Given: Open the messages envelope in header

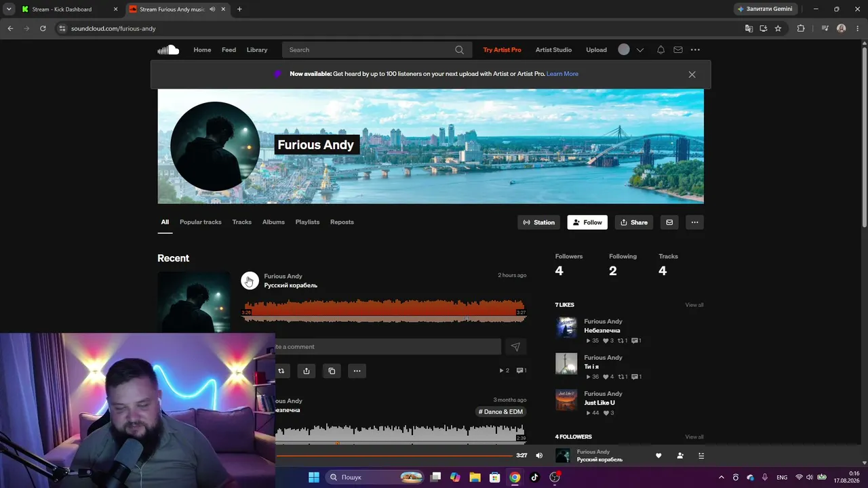Looking at the screenshot, I should [x=678, y=49].
